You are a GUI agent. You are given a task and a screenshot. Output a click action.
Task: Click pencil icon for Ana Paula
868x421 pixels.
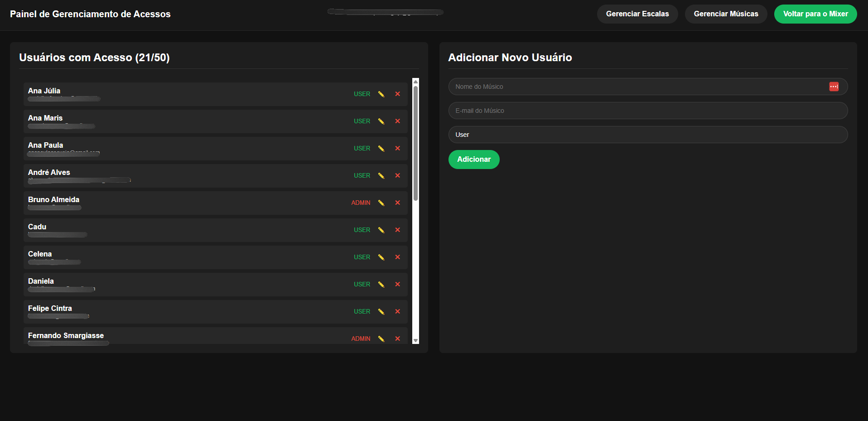point(381,149)
